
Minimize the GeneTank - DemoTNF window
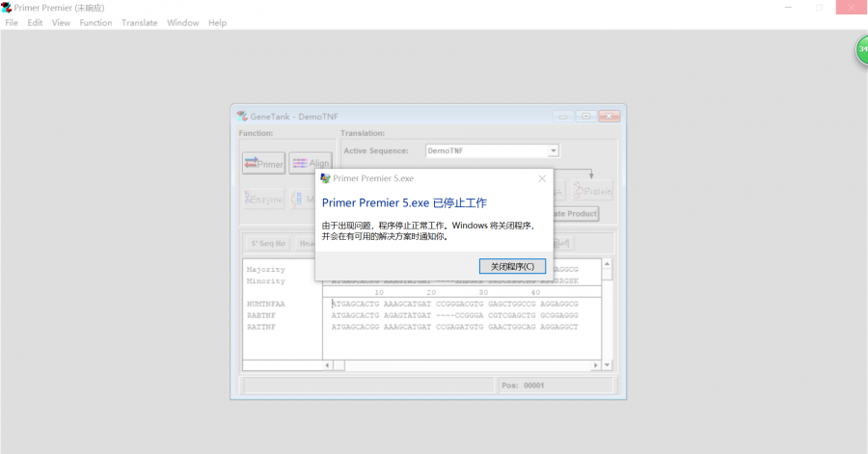pos(563,116)
